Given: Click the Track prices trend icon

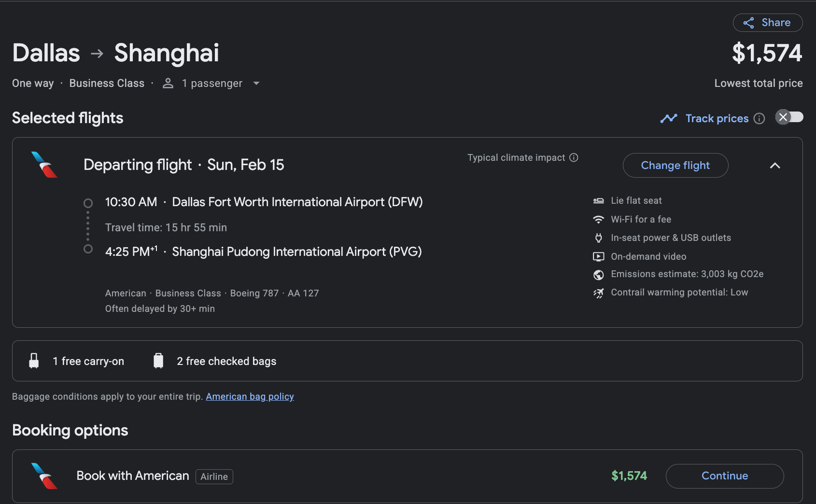Looking at the screenshot, I should click(x=669, y=118).
